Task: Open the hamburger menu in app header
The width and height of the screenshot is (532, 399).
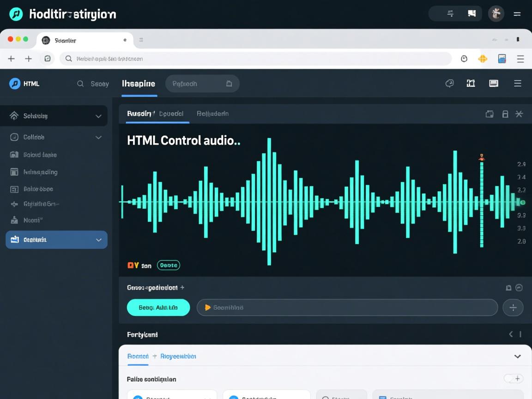Action: tap(518, 84)
